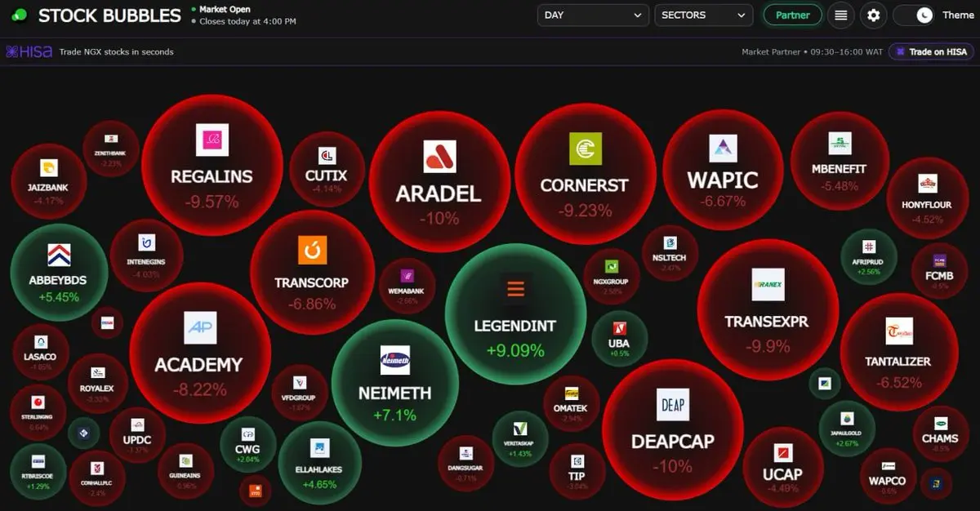Open the UCAP bubble
980x511 pixels.
(x=782, y=466)
